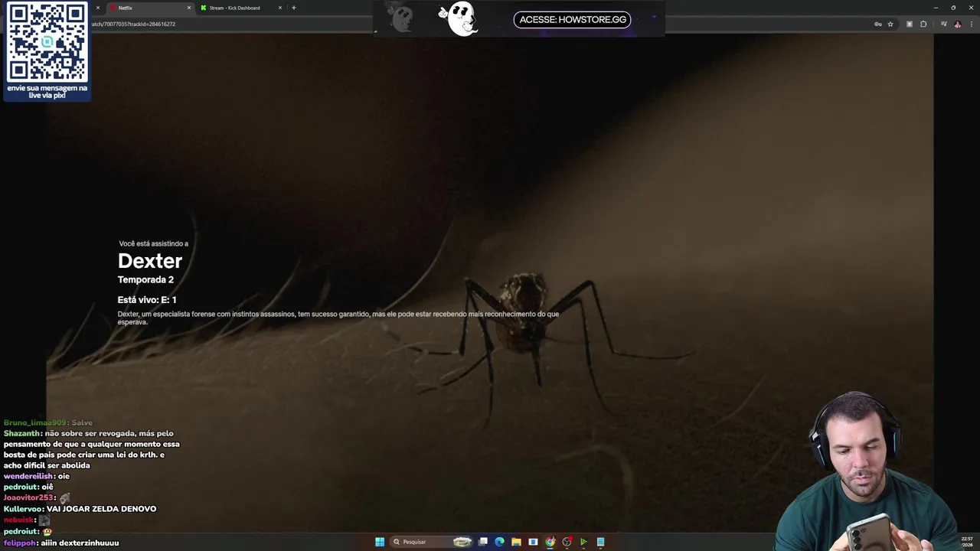
Task: Click the ACESSE: HOWSTORE.GG banner
Action: point(573,20)
